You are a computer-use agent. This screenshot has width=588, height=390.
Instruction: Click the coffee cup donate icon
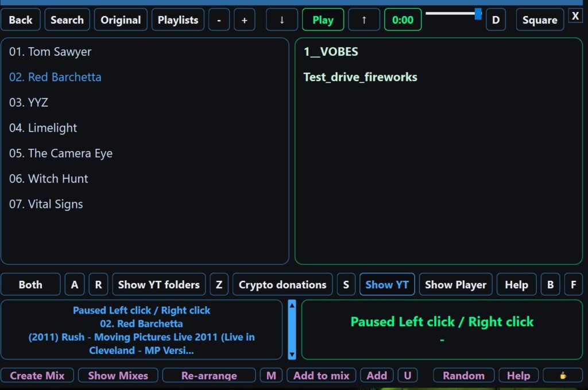coord(562,376)
